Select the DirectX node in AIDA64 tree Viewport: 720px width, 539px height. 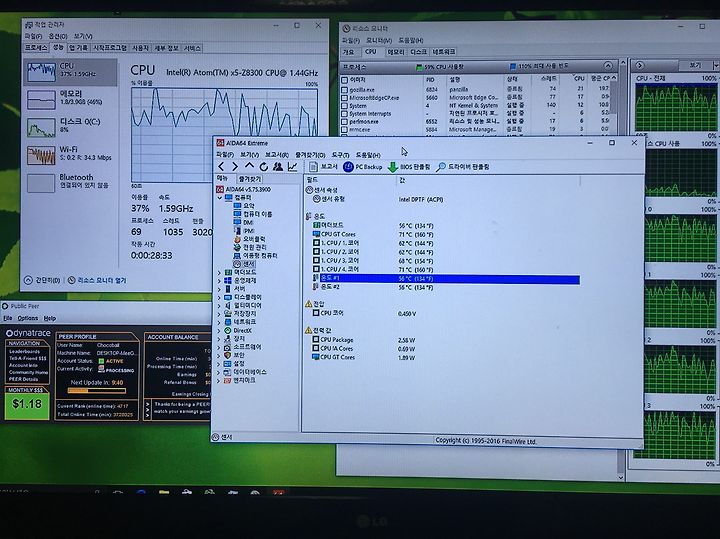coord(238,331)
